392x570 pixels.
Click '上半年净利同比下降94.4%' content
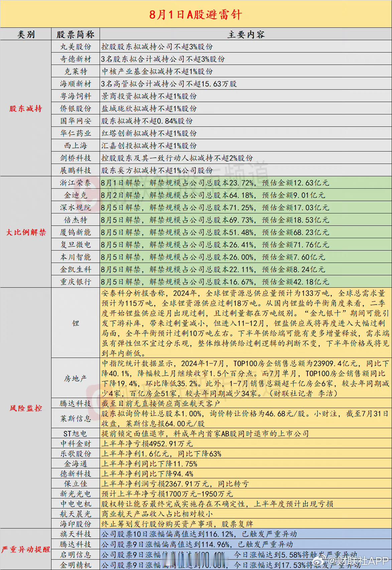(147, 474)
